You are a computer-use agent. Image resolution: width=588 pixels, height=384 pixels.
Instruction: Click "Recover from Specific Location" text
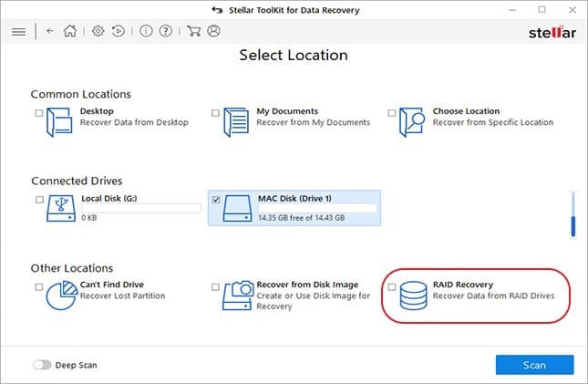coord(493,122)
